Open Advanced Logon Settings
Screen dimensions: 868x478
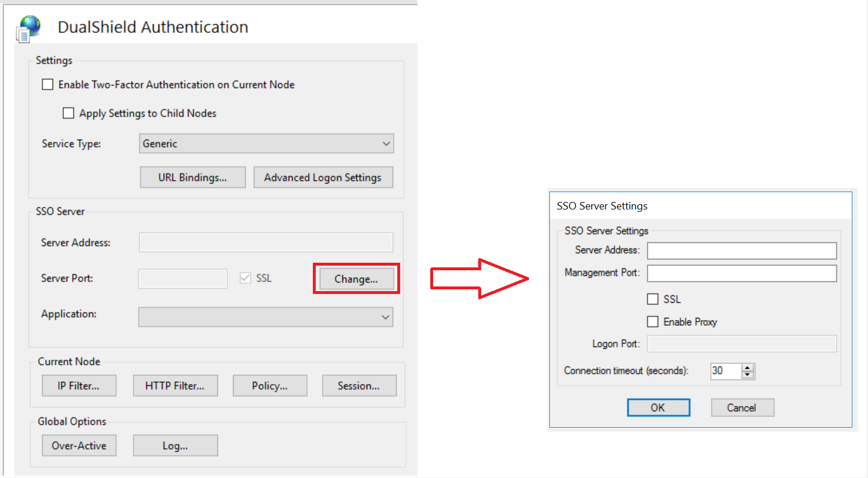(323, 178)
